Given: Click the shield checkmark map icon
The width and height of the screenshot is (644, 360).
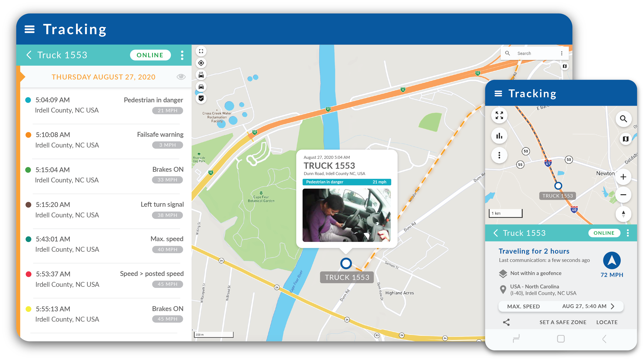Looking at the screenshot, I should [201, 98].
